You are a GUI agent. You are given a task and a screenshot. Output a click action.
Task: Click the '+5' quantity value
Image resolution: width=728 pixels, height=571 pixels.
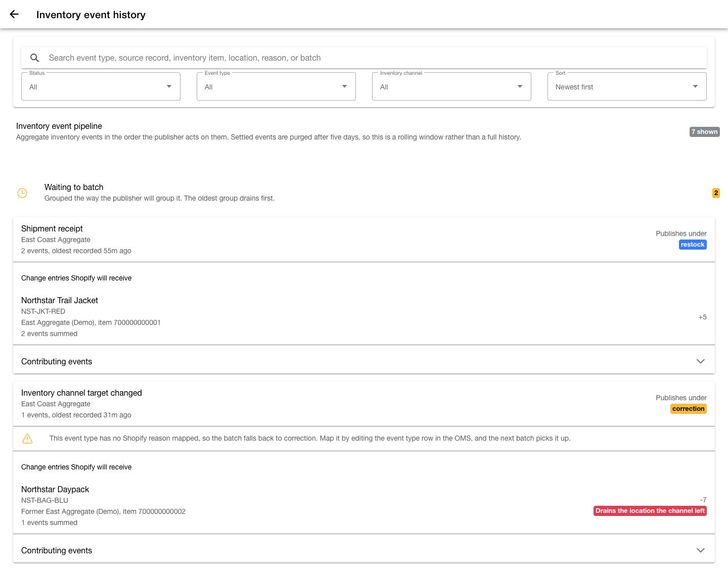(702, 317)
